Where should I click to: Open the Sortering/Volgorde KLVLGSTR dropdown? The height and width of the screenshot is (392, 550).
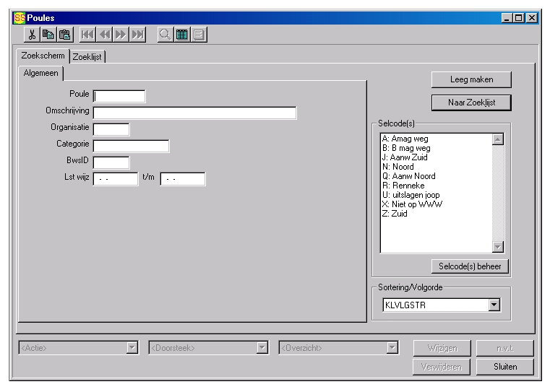[x=494, y=305]
